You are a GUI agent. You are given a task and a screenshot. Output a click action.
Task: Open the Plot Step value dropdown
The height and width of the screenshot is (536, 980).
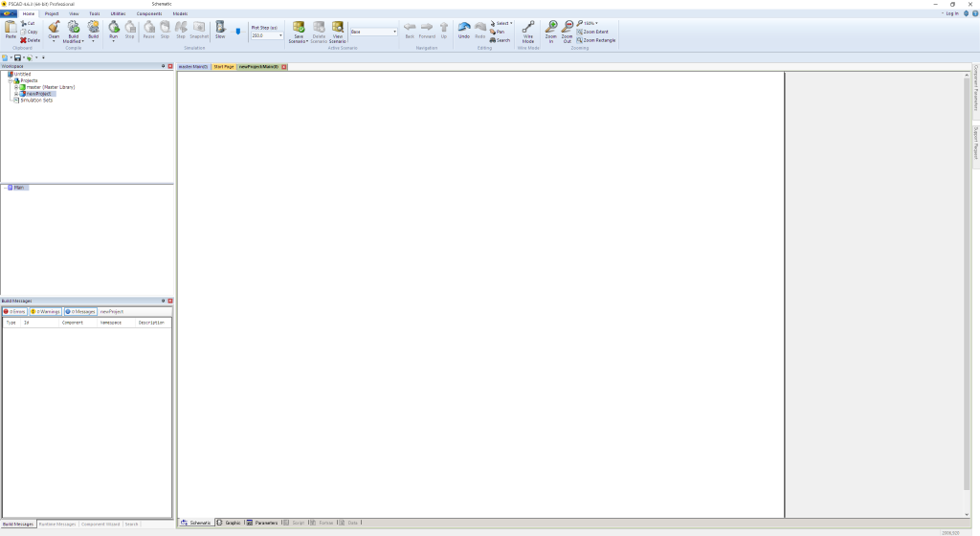(280, 35)
